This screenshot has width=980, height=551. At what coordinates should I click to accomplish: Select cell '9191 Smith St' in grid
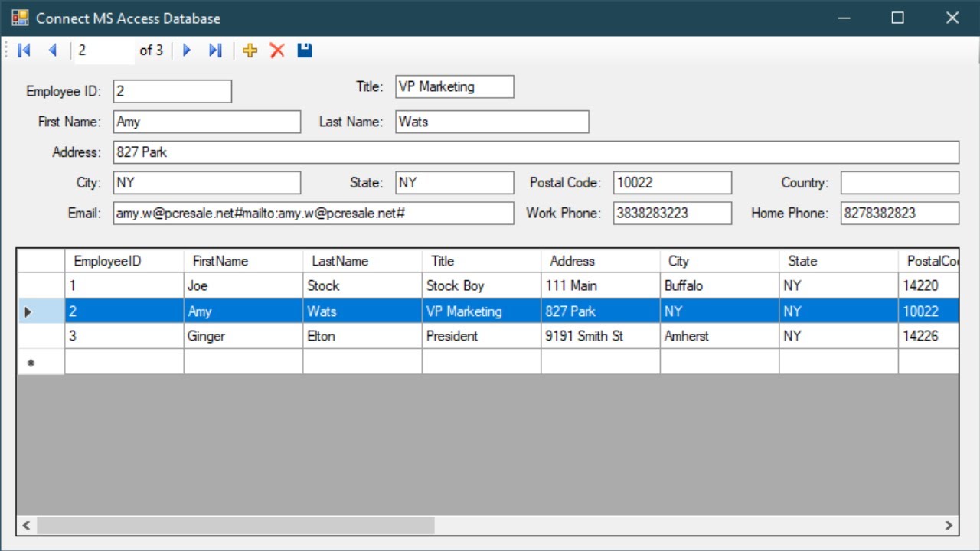600,336
